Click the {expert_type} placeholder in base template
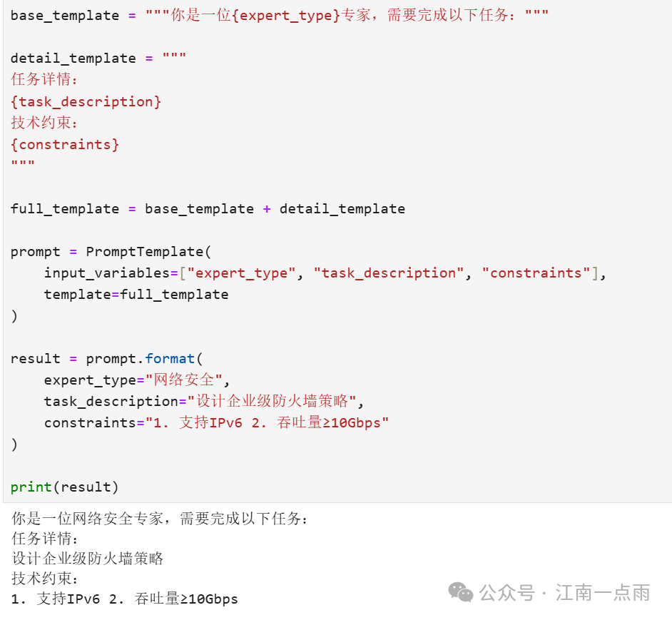 tap(286, 16)
